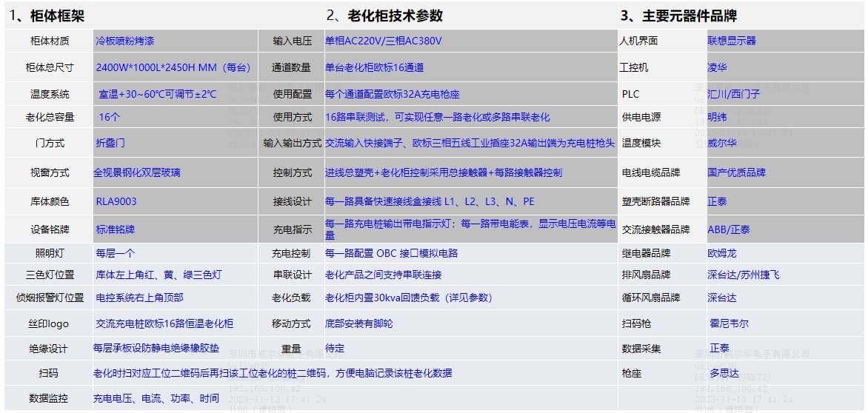Select the 2400W*1000L*2450H MM dimension text

(175, 67)
